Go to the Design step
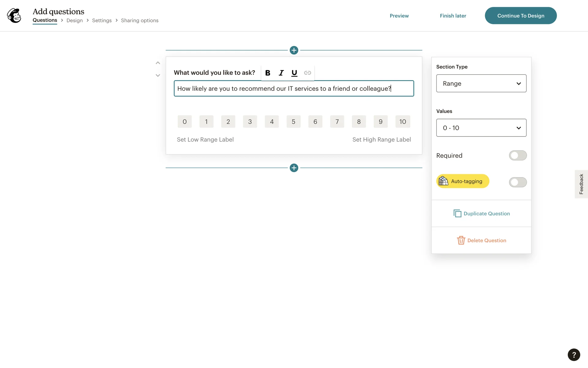This screenshot has height=368, width=588. (x=74, y=21)
